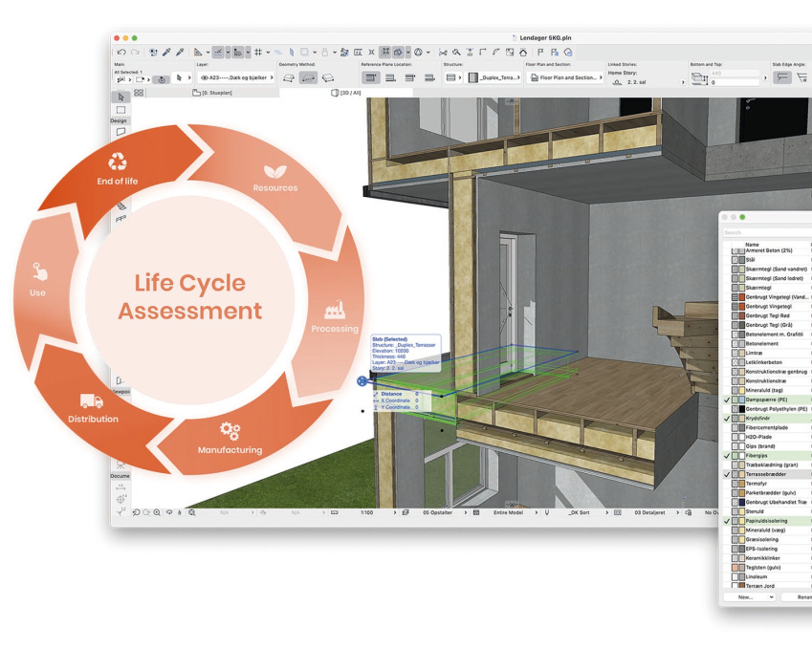812x649 pixels.
Task: Toggle checkmark for Dampspærre (PE) material
Action: [x=727, y=400]
